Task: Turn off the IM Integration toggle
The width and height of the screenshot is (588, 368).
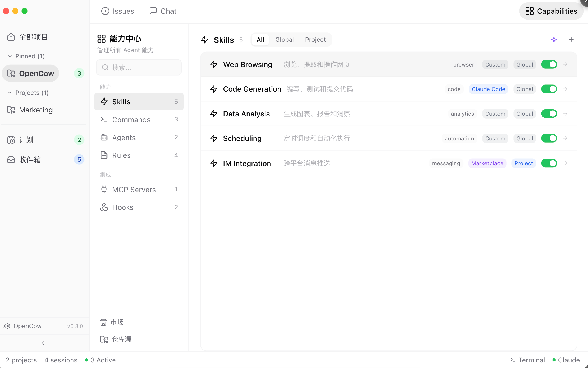Action: pyautogui.click(x=549, y=163)
